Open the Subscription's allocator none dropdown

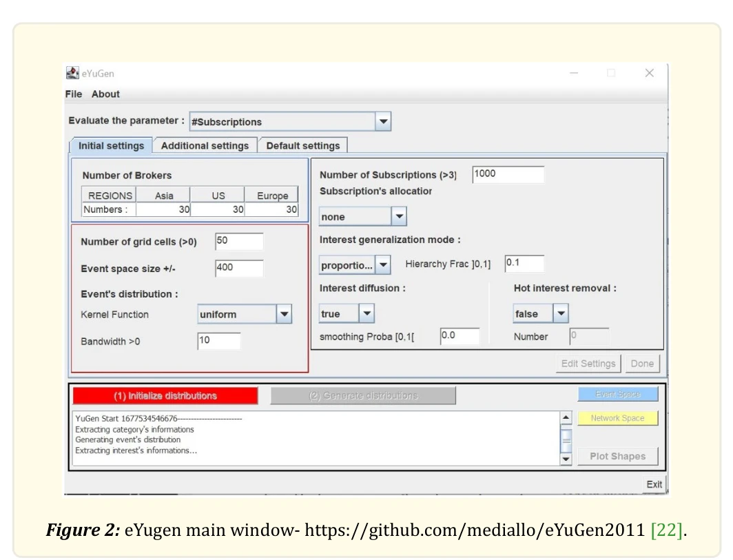pos(363,216)
